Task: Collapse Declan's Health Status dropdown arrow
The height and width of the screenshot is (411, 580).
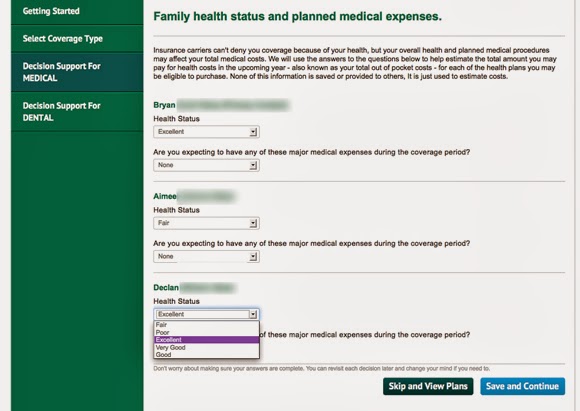Action: click(x=253, y=314)
